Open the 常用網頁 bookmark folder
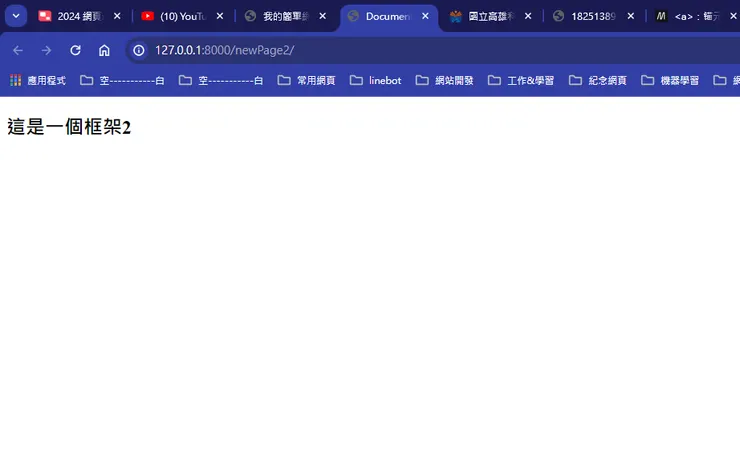This screenshot has height=449, width=740. click(306, 80)
